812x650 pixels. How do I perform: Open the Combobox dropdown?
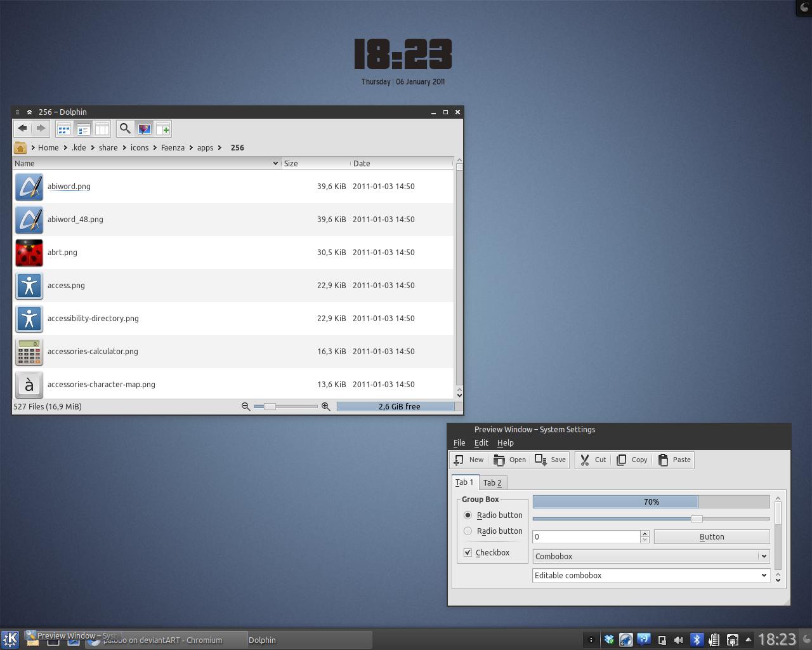[x=651, y=556]
